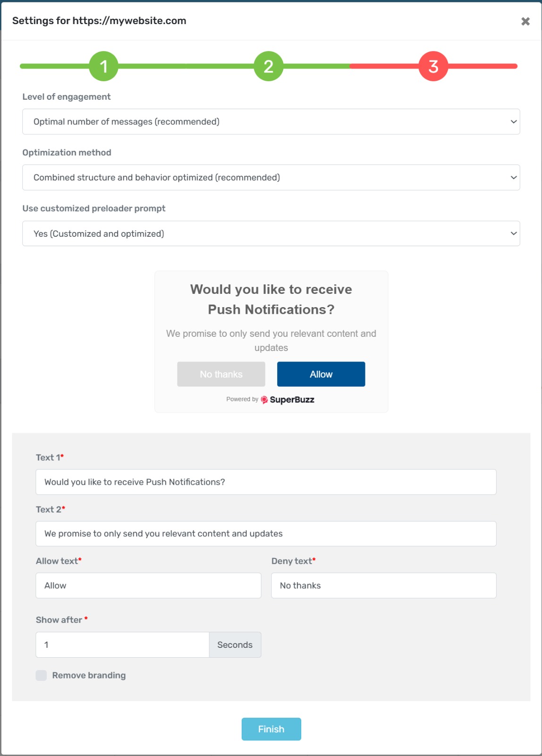The image size is (542, 756).
Task: Go to step 1 circle
Action: click(103, 66)
